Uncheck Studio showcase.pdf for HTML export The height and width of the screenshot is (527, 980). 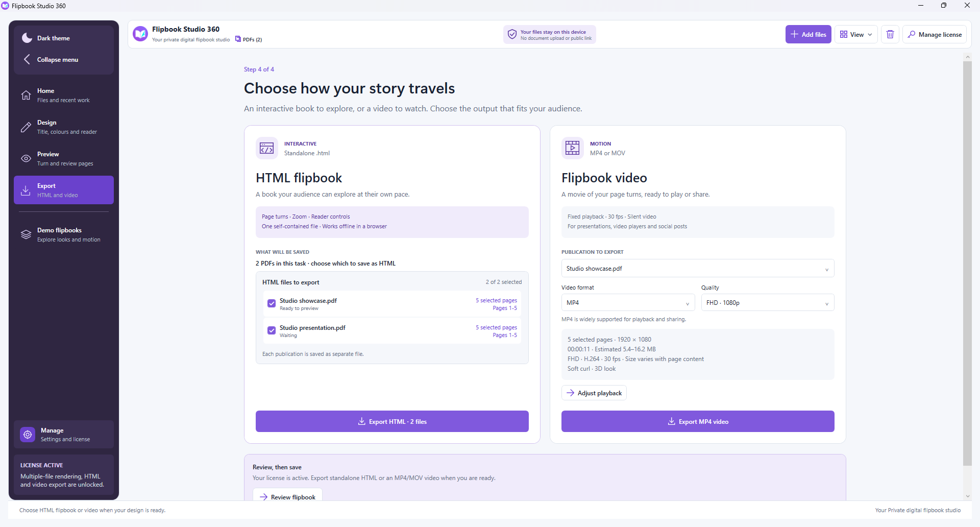(272, 303)
